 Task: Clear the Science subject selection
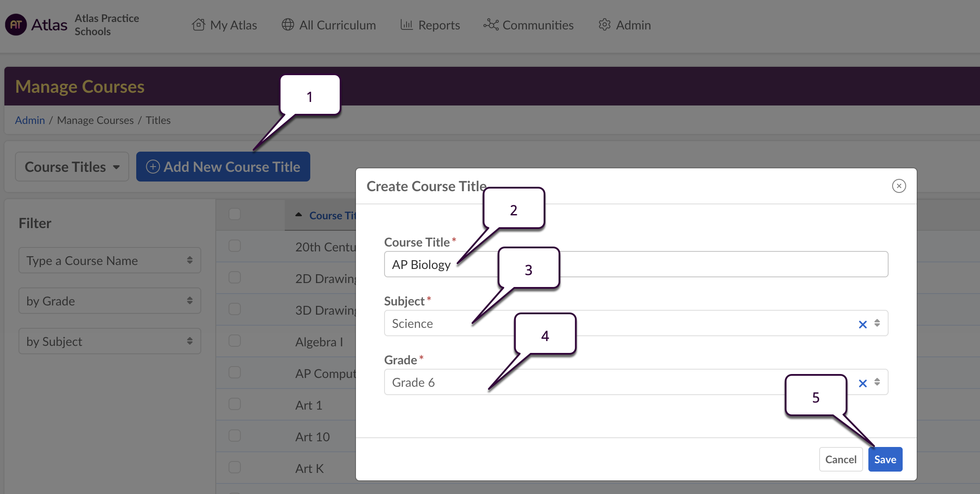tap(863, 324)
